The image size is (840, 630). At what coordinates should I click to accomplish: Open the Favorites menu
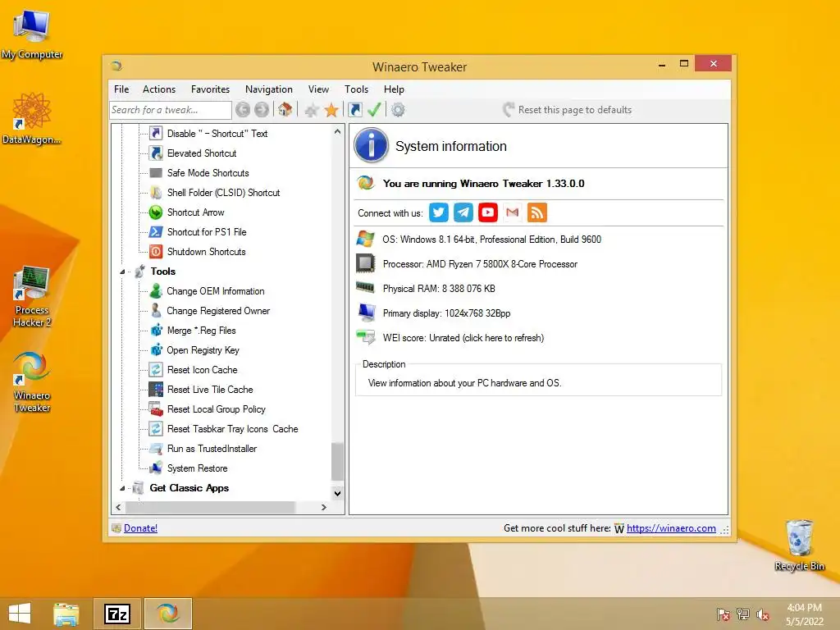point(210,89)
